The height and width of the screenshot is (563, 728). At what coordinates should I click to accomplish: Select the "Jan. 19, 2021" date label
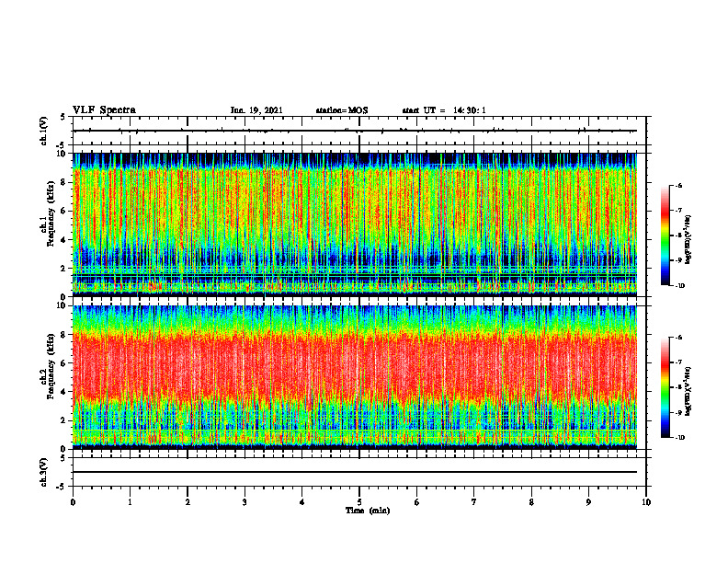point(256,110)
